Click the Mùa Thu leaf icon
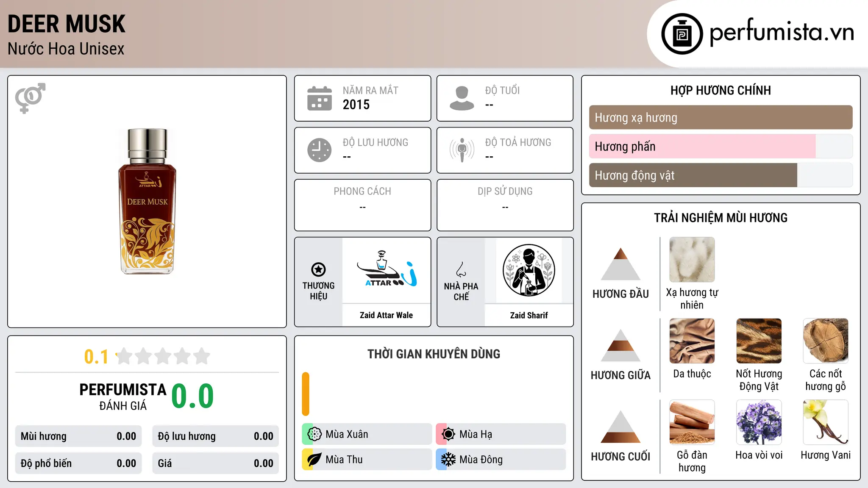Image resolution: width=868 pixels, height=488 pixels. click(x=314, y=460)
